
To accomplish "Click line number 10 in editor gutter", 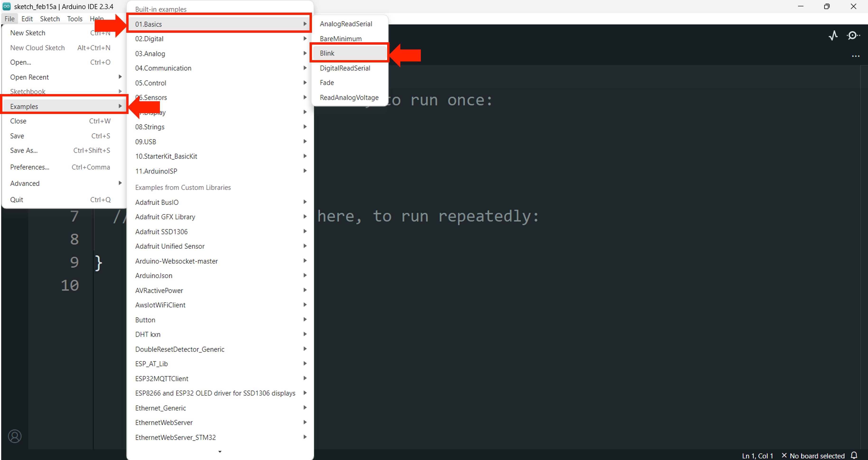I will point(70,285).
